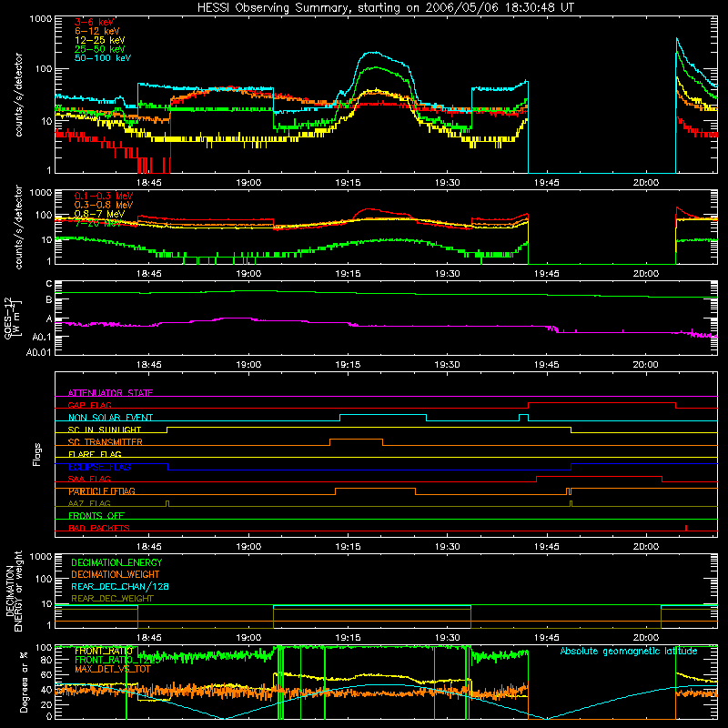Select the orange 6-12 keV legend label
Viewport: 728px width, 728px height.
[x=97, y=31]
